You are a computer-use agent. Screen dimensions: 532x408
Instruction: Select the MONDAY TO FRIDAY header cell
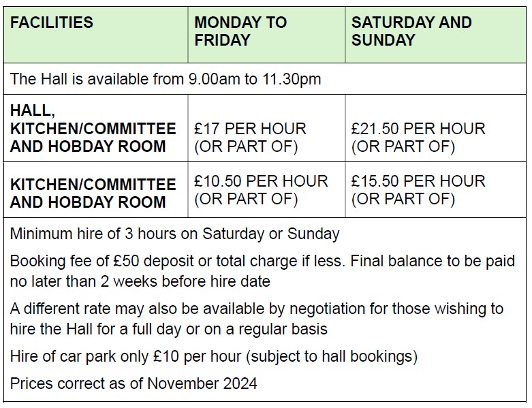pos(240,31)
